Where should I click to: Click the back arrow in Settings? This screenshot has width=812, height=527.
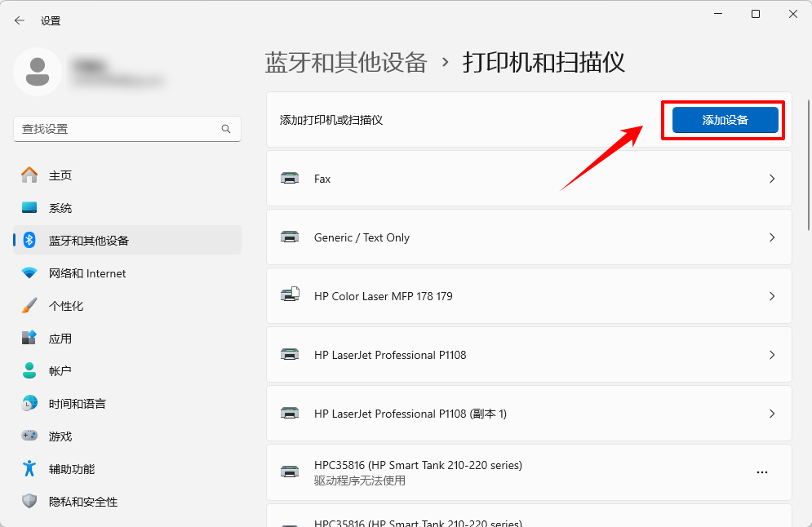(x=20, y=20)
